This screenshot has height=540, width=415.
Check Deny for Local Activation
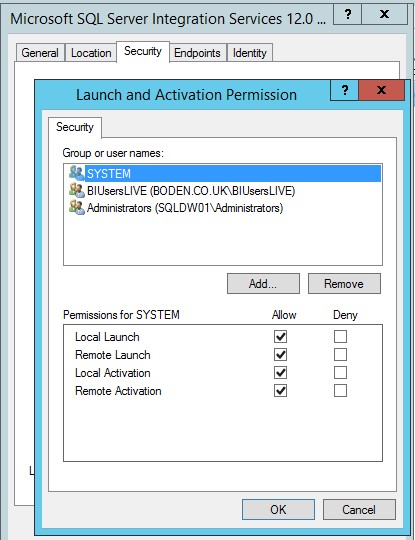(x=340, y=373)
